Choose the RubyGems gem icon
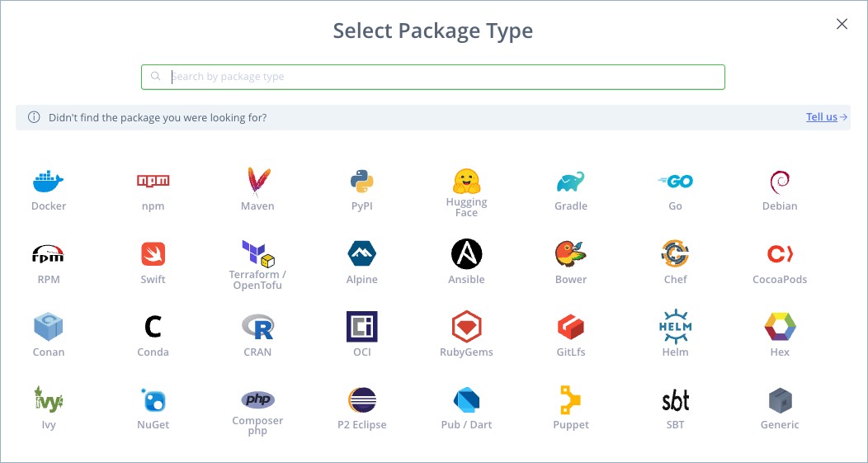This screenshot has width=868, height=463. 467,327
